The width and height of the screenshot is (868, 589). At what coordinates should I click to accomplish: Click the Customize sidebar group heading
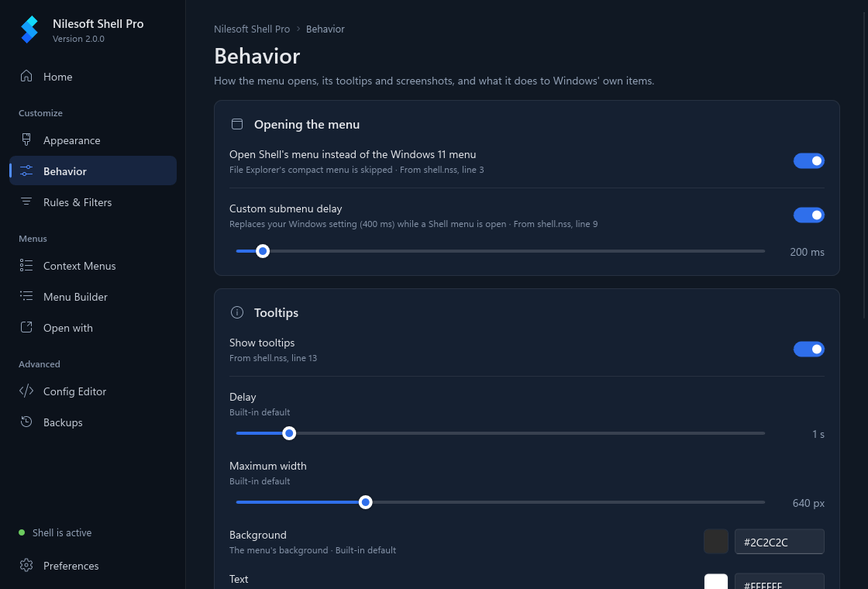tap(40, 113)
